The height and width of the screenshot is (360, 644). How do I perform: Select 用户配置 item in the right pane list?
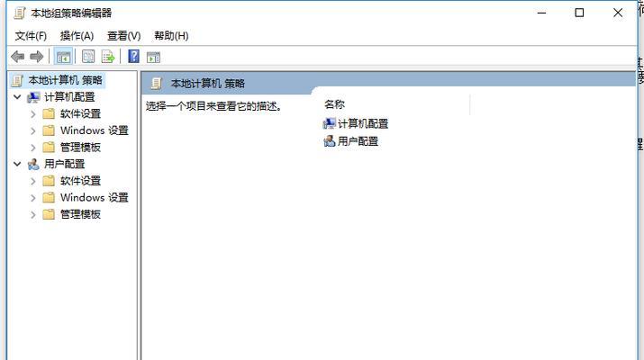(351, 141)
